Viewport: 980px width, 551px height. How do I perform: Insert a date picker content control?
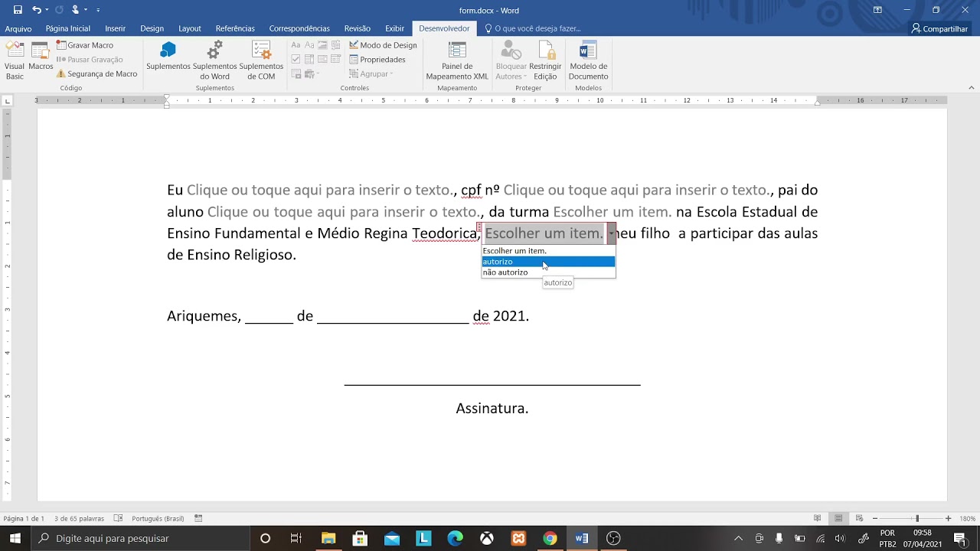tap(335, 60)
